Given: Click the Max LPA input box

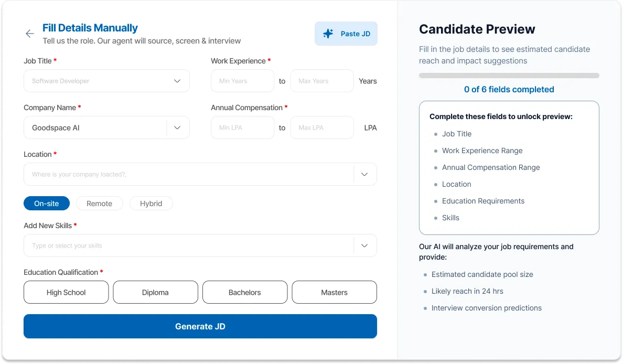Looking at the screenshot, I should click(322, 127).
